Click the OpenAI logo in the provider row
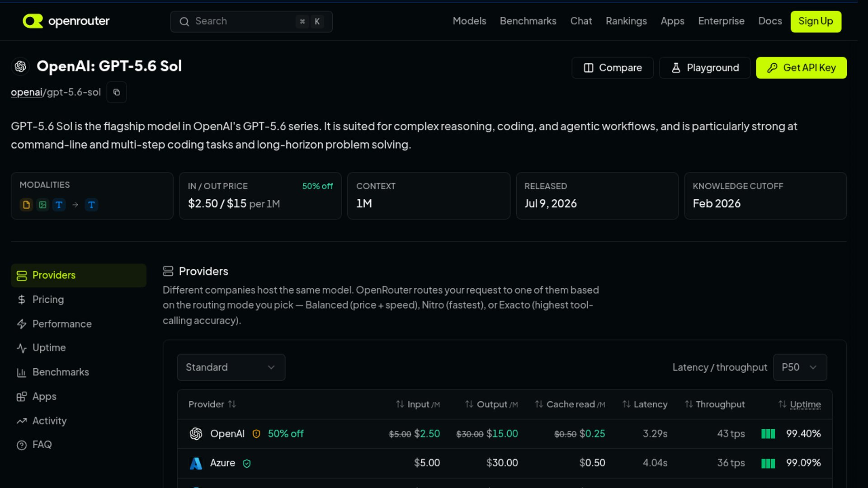Image resolution: width=868 pixels, height=488 pixels. pyautogui.click(x=196, y=434)
